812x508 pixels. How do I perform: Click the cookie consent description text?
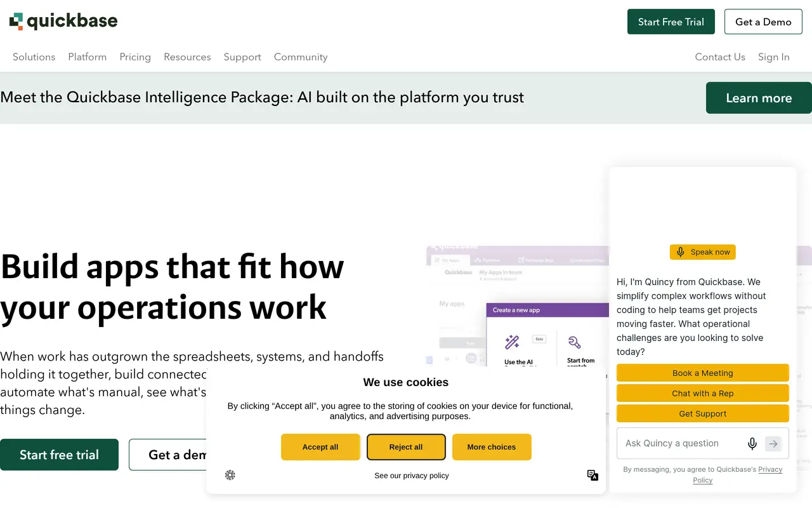400,411
